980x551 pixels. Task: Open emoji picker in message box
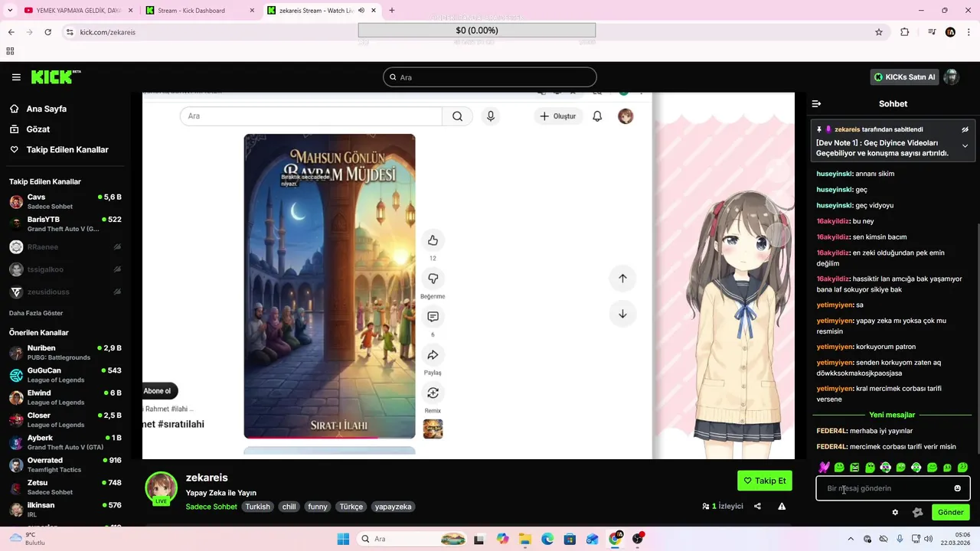pos(957,488)
